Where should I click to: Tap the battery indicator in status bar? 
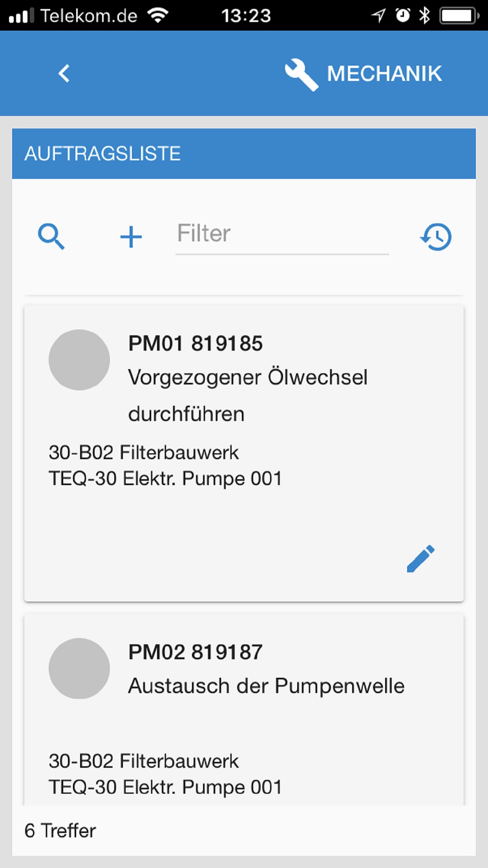pyautogui.click(x=459, y=16)
